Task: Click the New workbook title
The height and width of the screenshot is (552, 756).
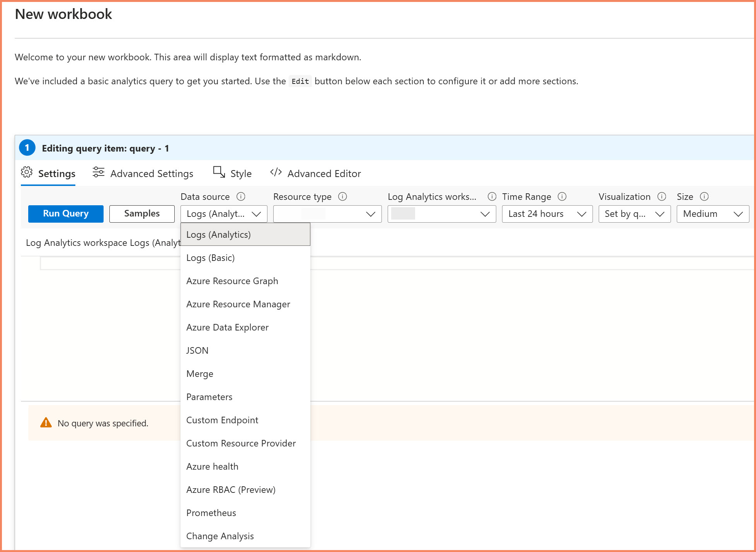Action: tap(63, 14)
